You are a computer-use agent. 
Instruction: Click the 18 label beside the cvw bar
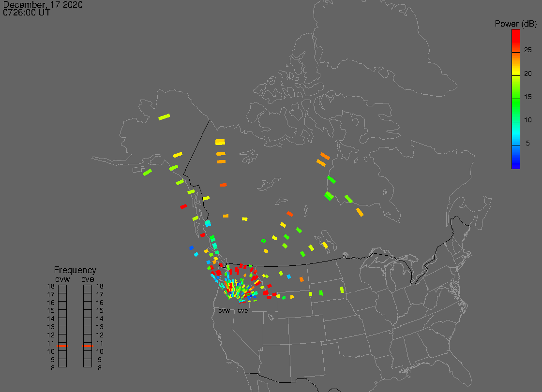51,286
